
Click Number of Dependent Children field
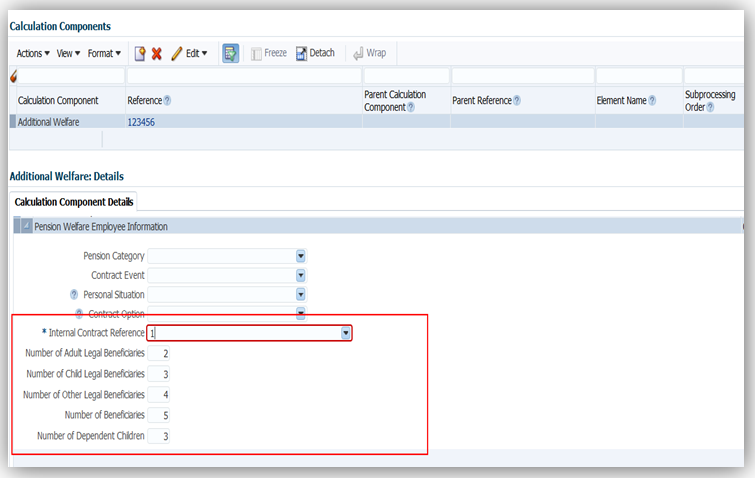pyautogui.click(x=158, y=436)
